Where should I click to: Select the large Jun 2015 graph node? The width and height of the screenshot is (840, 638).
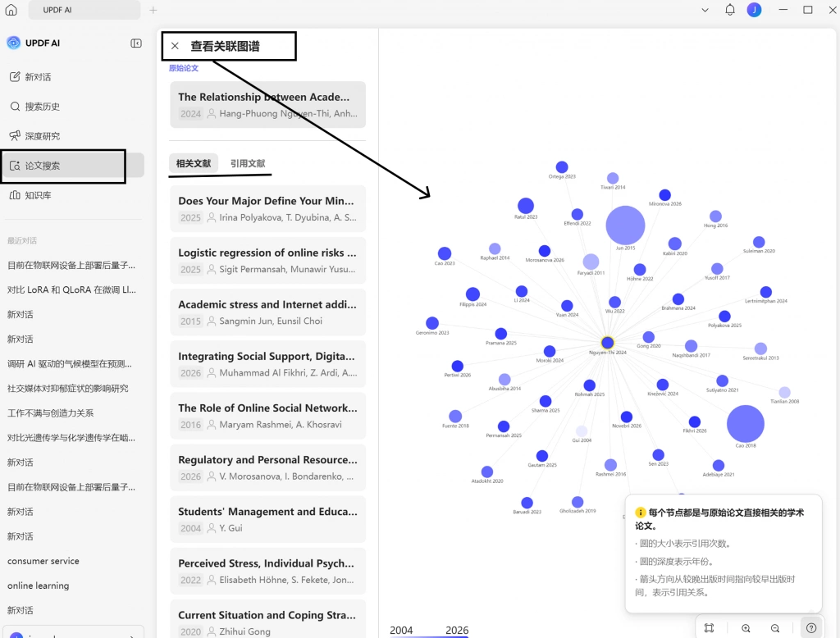click(625, 225)
